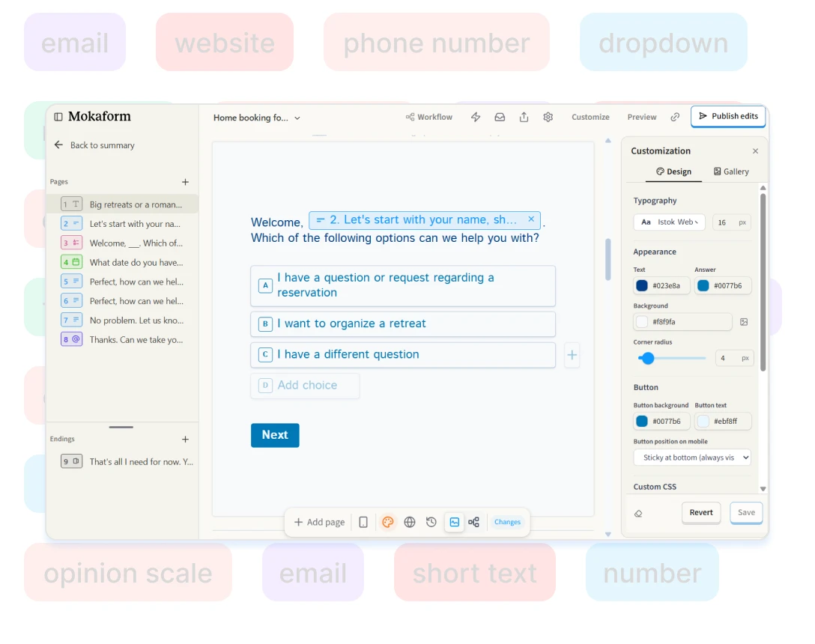Open form settings gear icon
This screenshot has width=815, height=644.
click(548, 117)
